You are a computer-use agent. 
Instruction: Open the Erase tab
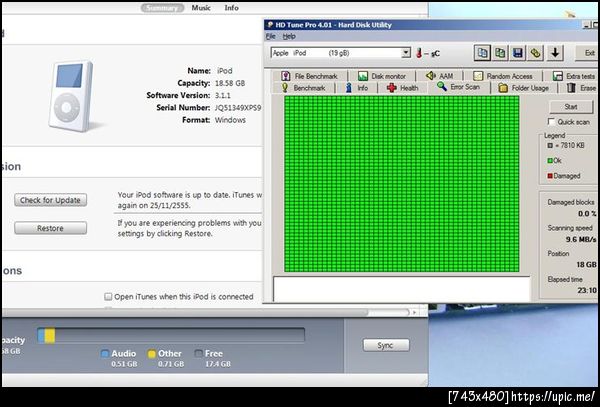tap(582, 88)
